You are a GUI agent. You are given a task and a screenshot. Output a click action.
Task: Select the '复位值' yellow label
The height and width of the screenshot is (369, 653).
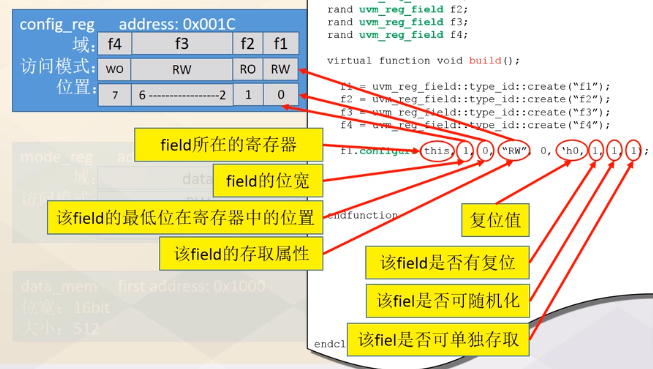point(496,220)
